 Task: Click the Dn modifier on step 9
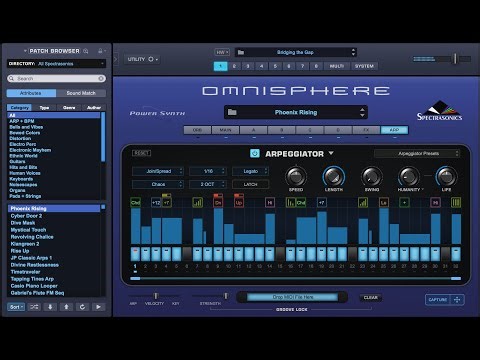coord(218,202)
